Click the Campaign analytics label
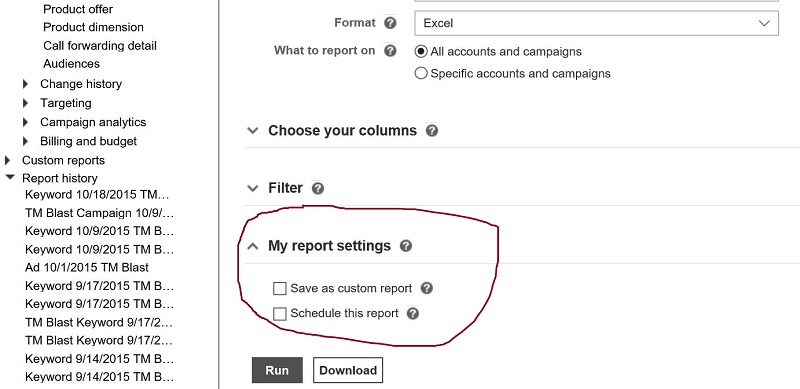Viewport: 800px width, 389px height. pyautogui.click(x=93, y=123)
